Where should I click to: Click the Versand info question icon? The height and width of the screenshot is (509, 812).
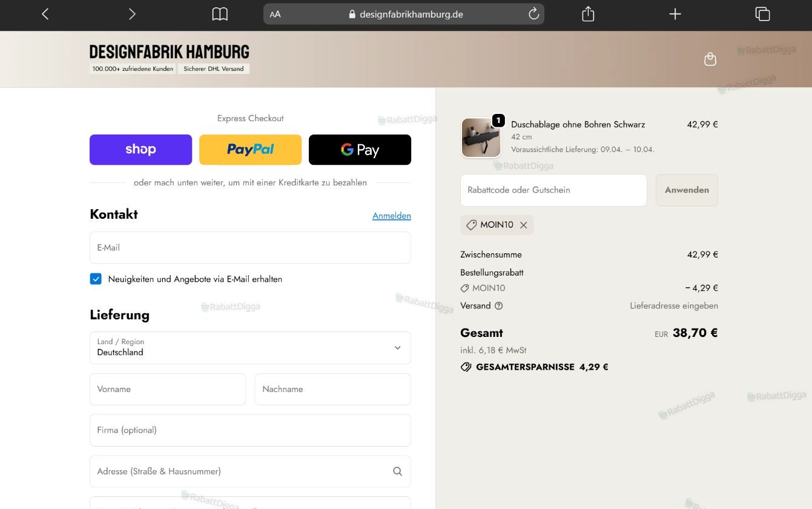(x=499, y=306)
